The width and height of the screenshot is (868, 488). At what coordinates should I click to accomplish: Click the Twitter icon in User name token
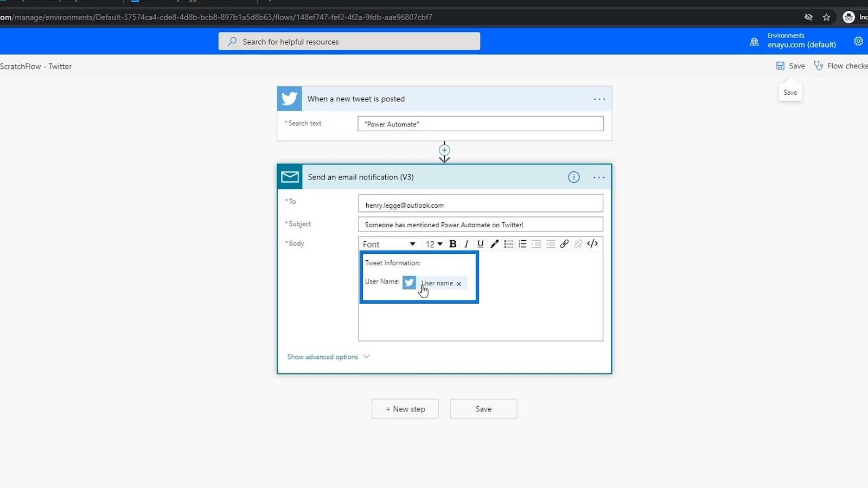click(410, 282)
